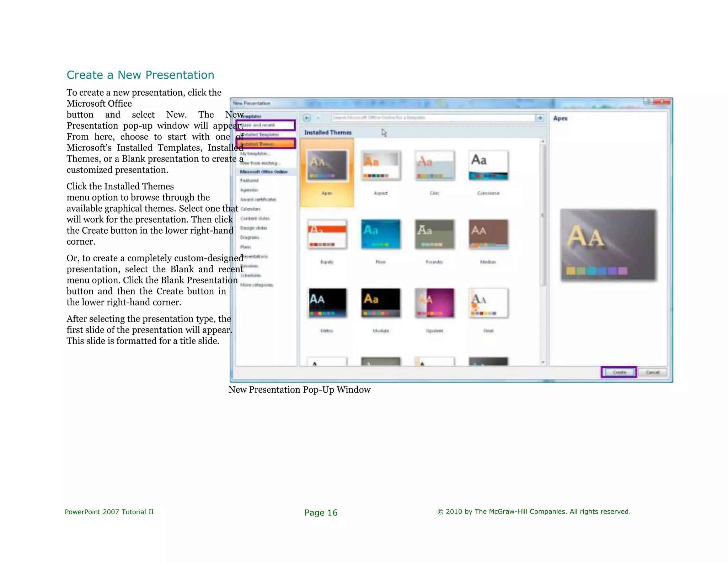Click the themes list vertical scrollbar thumb
728x563 pixels.
(x=543, y=216)
